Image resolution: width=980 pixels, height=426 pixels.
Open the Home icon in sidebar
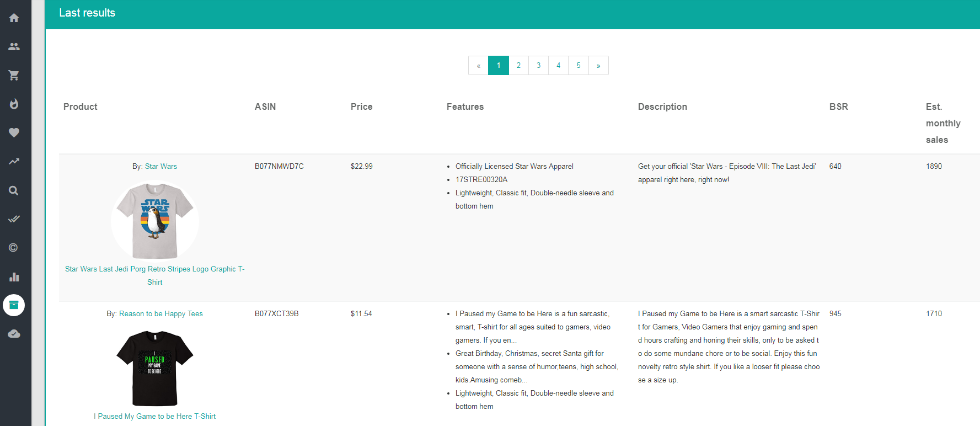(x=14, y=18)
